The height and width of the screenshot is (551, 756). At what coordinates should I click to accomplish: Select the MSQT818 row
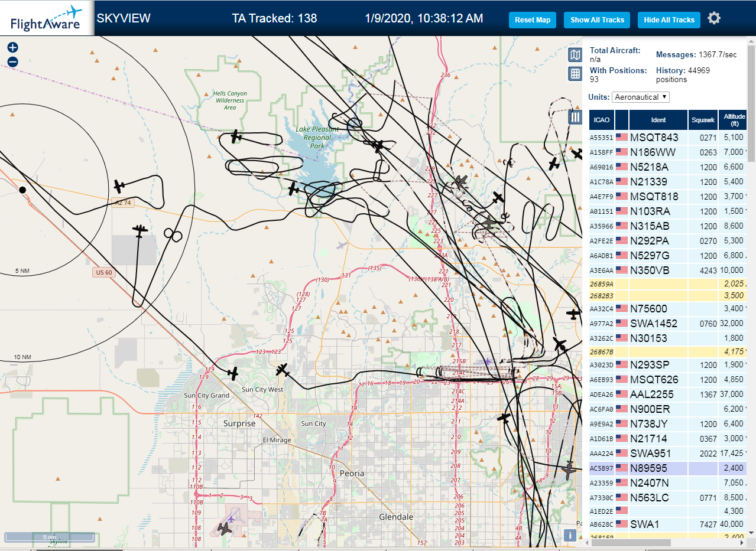pyautogui.click(x=668, y=196)
